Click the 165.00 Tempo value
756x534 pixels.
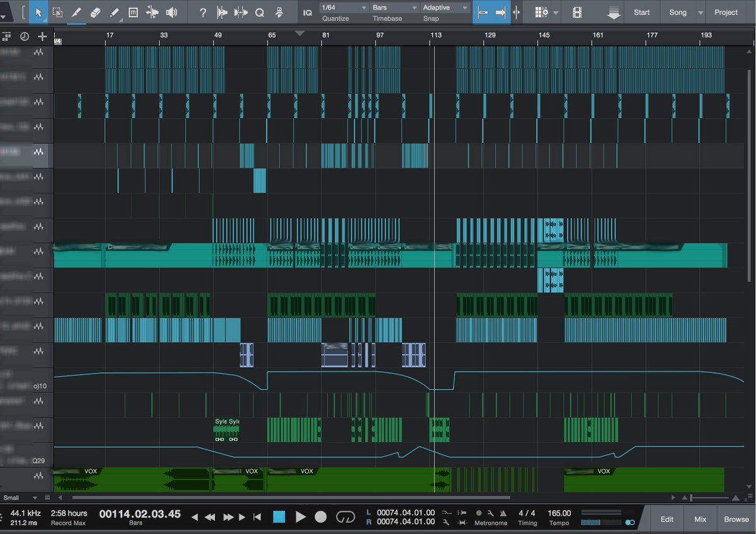point(559,513)
